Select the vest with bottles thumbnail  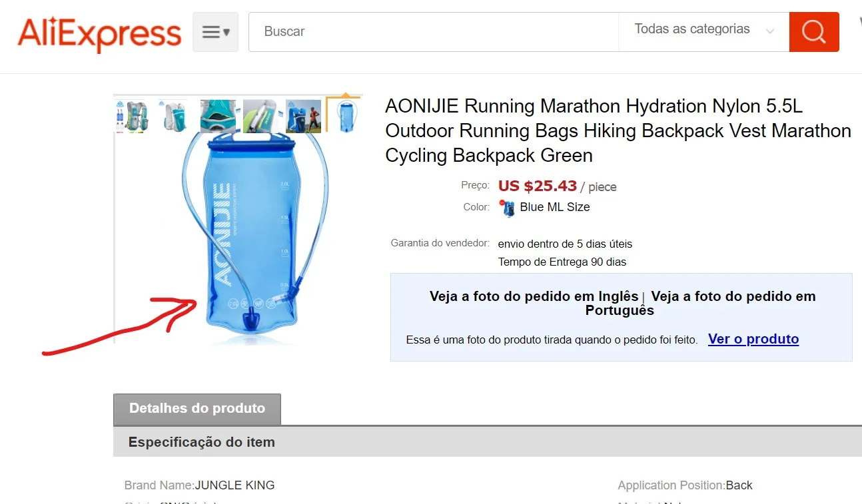(132, 117)
